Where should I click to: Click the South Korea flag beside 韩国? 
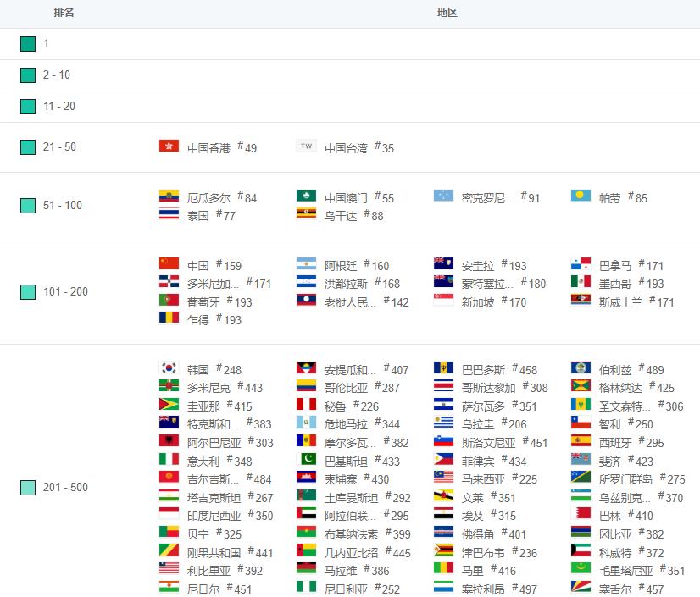coord(169,368)
